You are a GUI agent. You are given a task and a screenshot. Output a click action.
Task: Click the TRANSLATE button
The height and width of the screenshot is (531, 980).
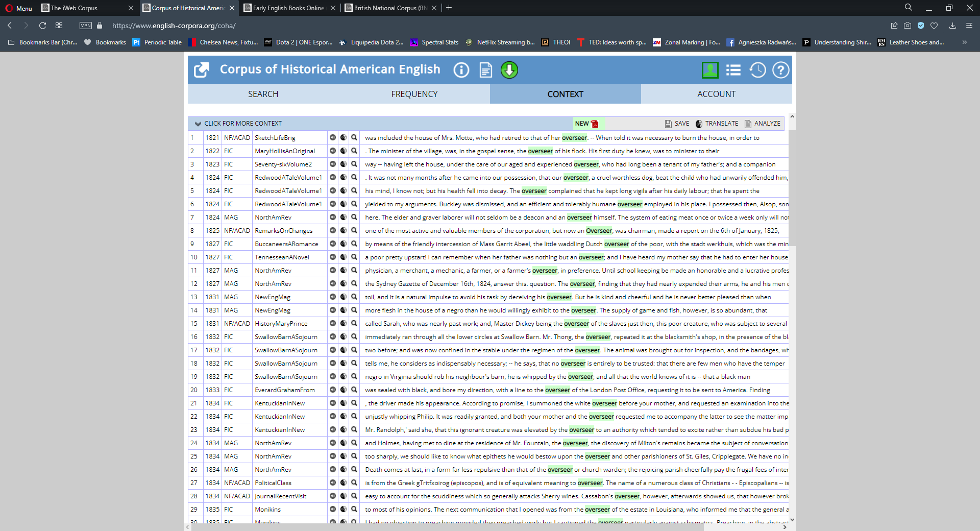click(x=717, y=124)
